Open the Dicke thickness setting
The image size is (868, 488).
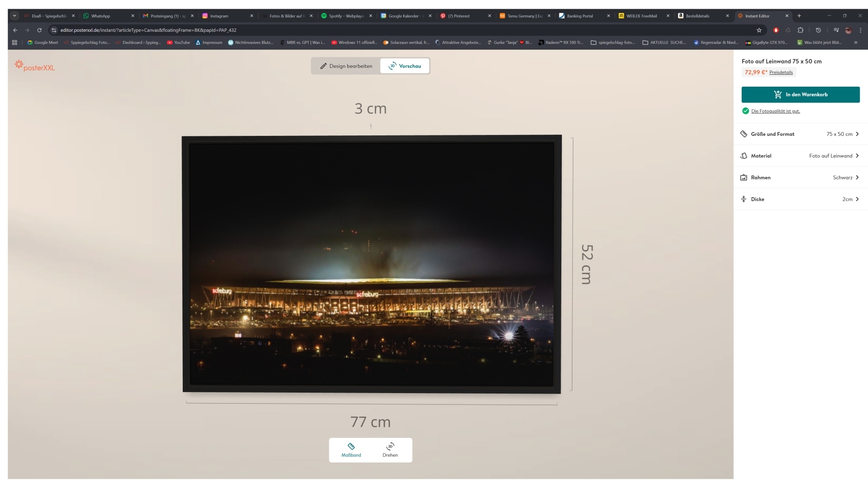tap(800, 199)
